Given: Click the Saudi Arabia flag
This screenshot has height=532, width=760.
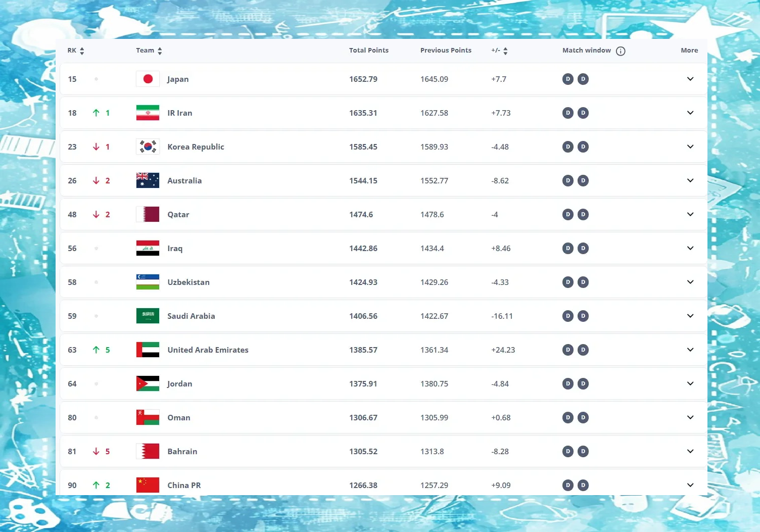Looking at the screenshot, I should (148, 316).
